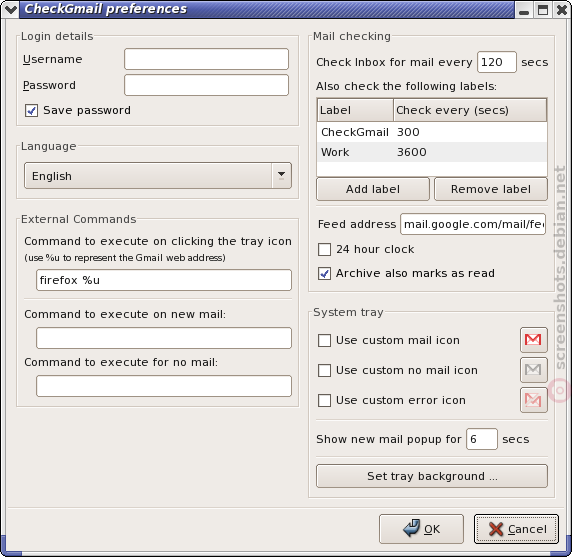
Task: Maximize the CheckGmail preferences window
Action: (x=543, y=9)
